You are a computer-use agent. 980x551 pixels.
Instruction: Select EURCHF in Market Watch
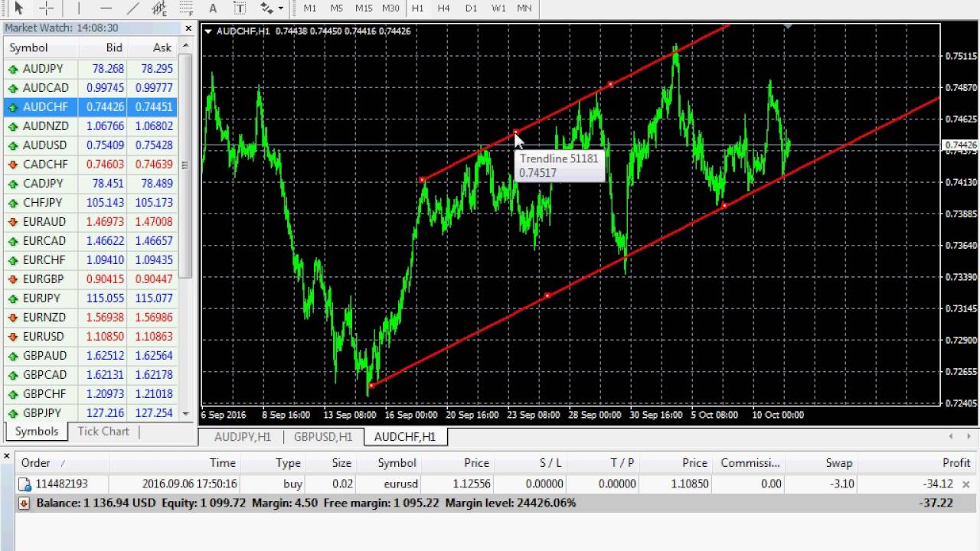click(90, 260)
